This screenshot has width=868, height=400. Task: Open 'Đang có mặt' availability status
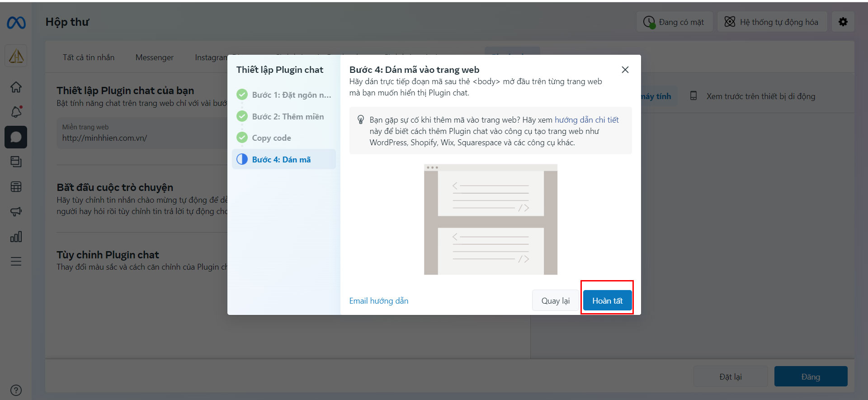click(x=675, y=22)
